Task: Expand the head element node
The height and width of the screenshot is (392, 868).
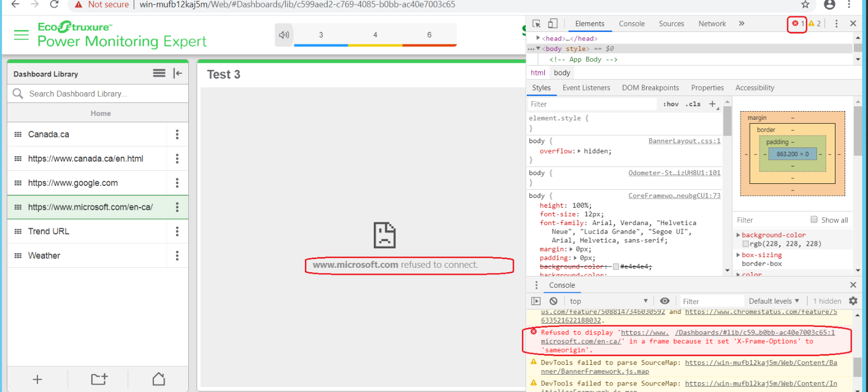Action: tap(538, 38)
